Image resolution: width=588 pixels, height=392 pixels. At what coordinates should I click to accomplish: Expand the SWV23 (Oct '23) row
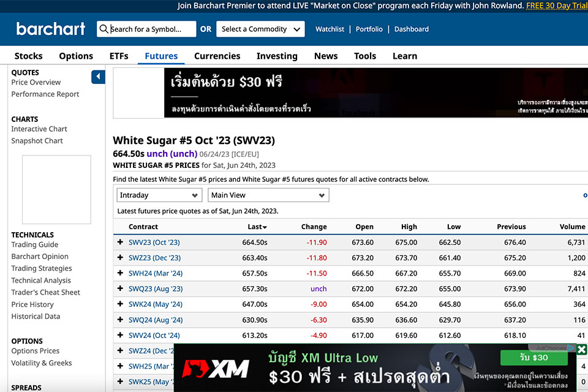(120, 243)
